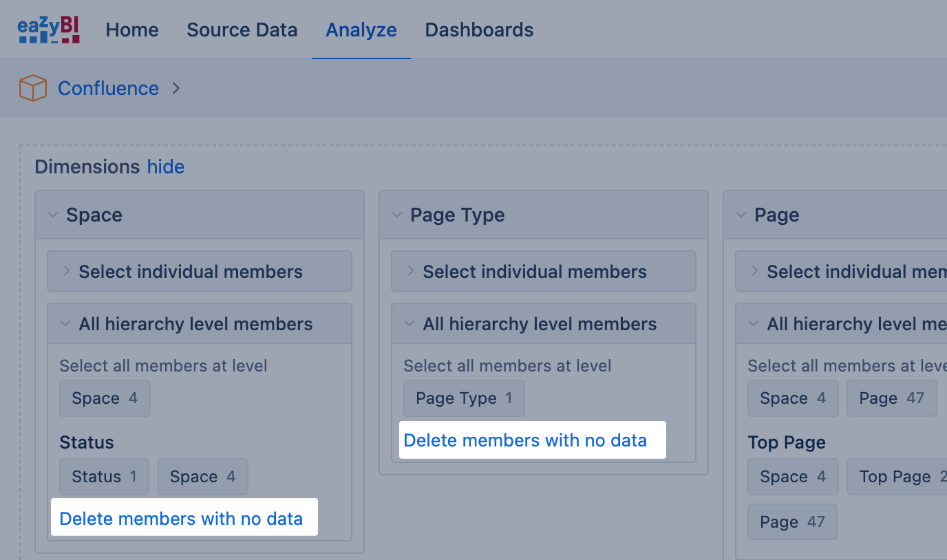The height and width of the screenshot is (560, 947).
Task: Collapse the Page dimension panel
Action: 741,215
